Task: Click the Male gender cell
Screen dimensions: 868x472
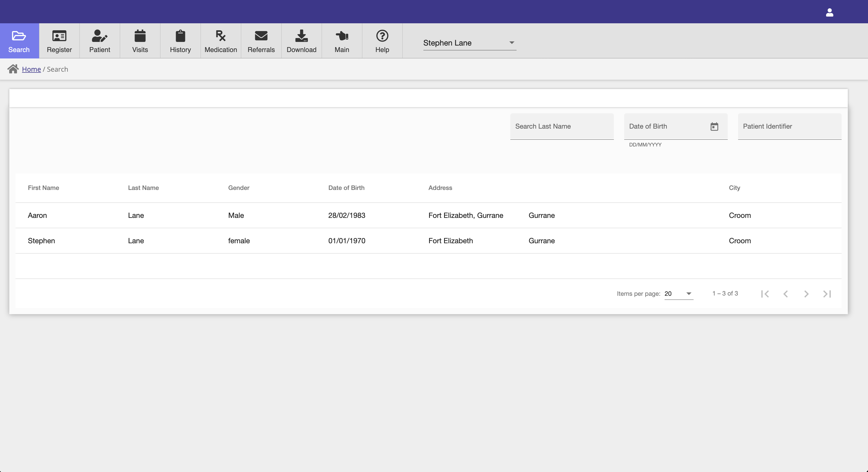Action: click(x=236, y=215)
